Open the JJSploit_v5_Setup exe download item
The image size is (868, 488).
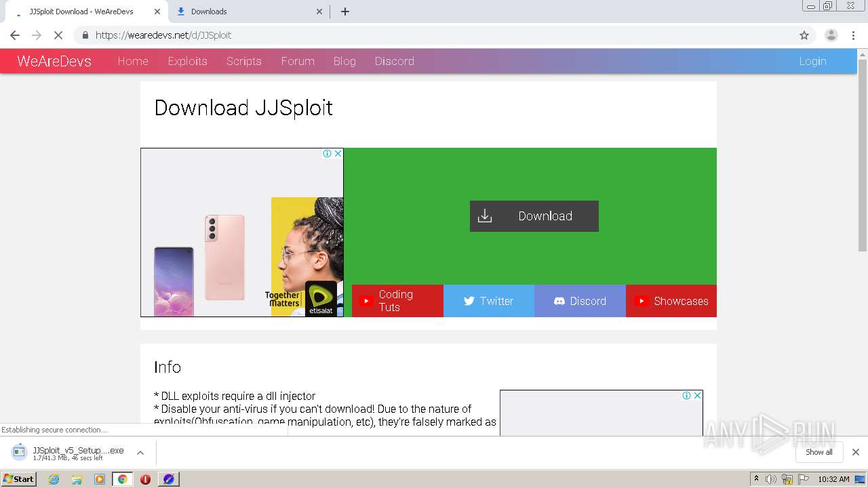click(68, 453)
